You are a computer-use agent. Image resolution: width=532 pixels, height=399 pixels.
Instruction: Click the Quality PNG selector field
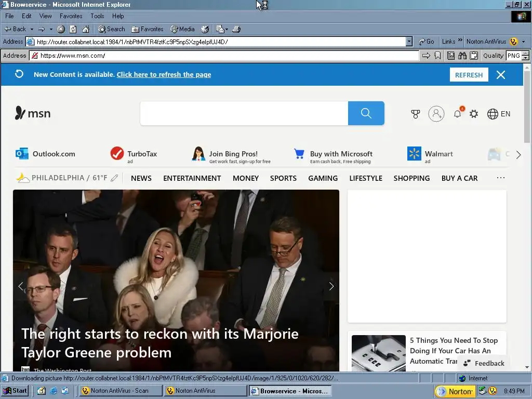[514, 56]
